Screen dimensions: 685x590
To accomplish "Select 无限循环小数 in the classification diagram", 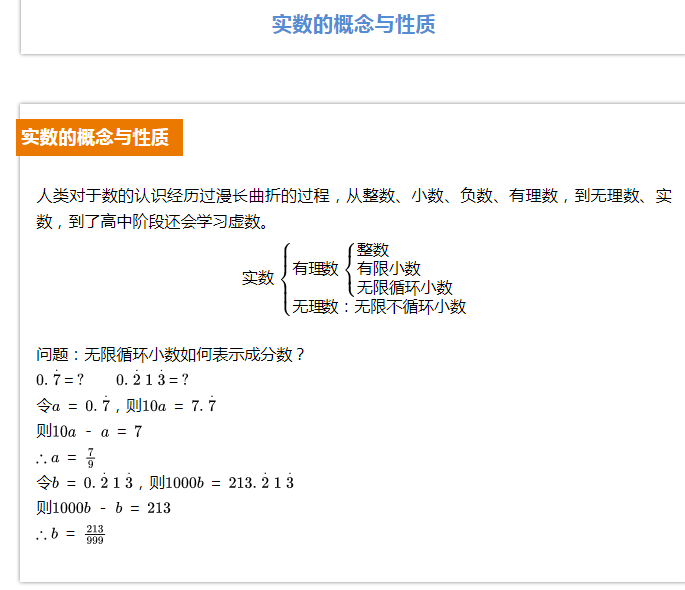I will 404,287.
